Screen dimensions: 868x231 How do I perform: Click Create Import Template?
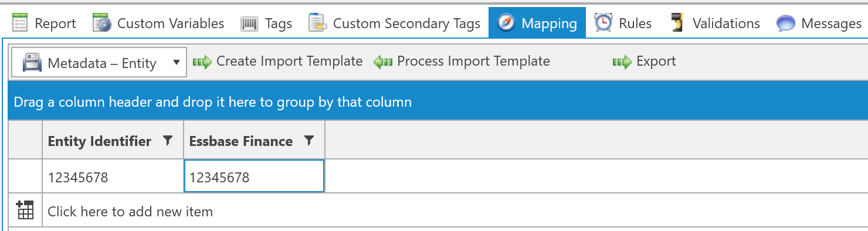(277, 62)
